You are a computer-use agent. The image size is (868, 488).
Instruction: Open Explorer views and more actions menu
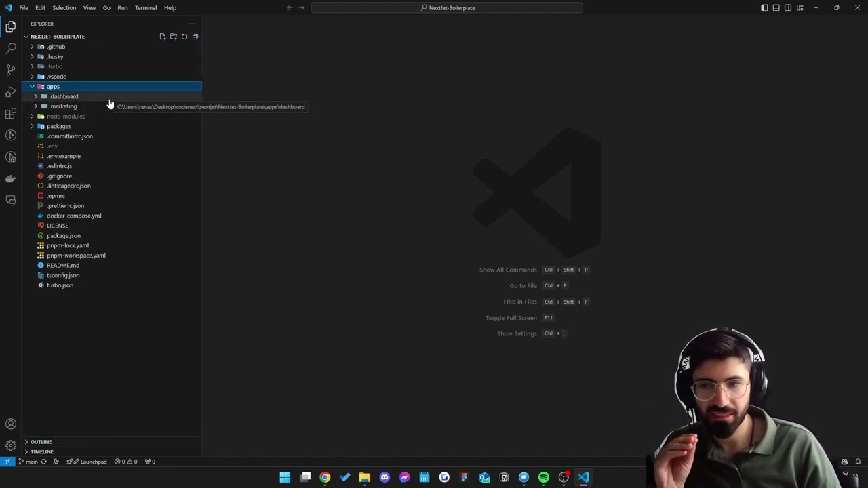click(191, 24)
